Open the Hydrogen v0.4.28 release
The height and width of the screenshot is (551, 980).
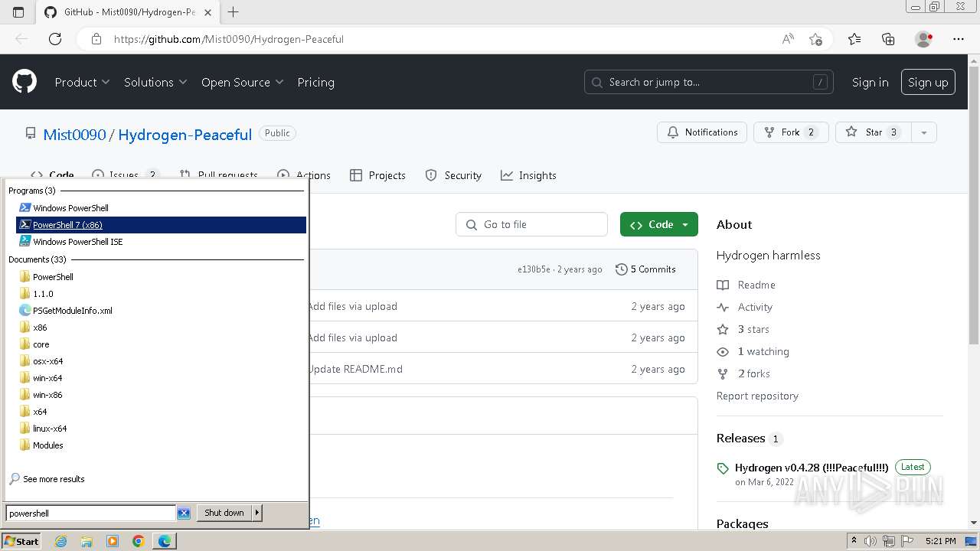(812, 468)
